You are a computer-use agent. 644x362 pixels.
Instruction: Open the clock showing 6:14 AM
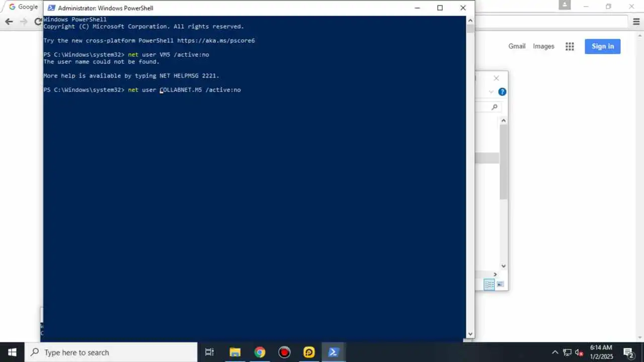601,352
